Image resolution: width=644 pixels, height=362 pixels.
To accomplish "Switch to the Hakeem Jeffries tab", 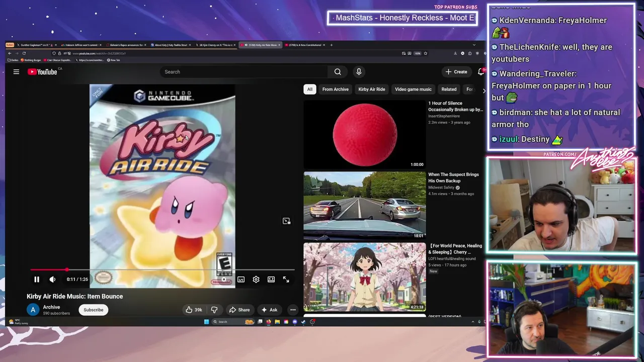I will pos(80,45).
